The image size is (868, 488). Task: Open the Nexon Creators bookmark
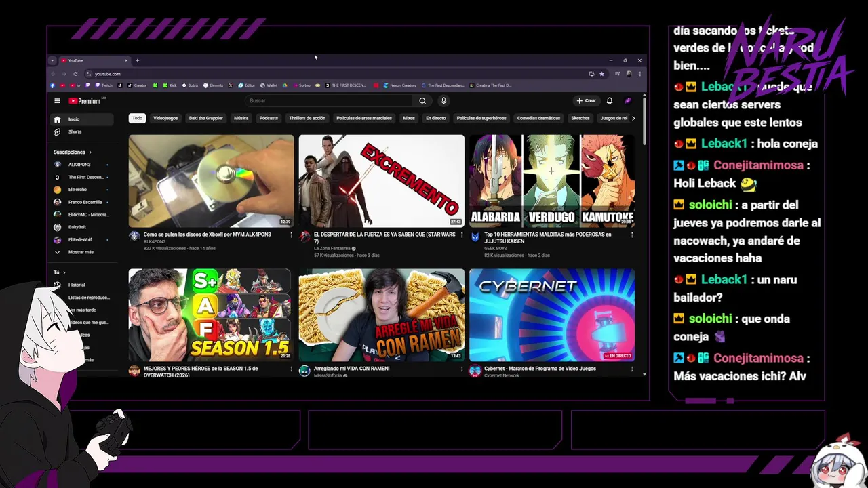click(399, 85)
